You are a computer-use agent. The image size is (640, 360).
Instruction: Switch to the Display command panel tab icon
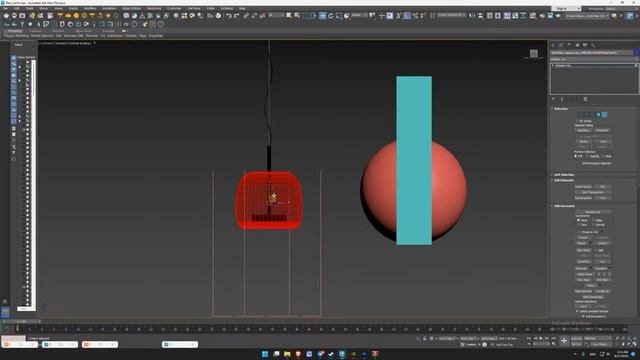pos(585,45)
